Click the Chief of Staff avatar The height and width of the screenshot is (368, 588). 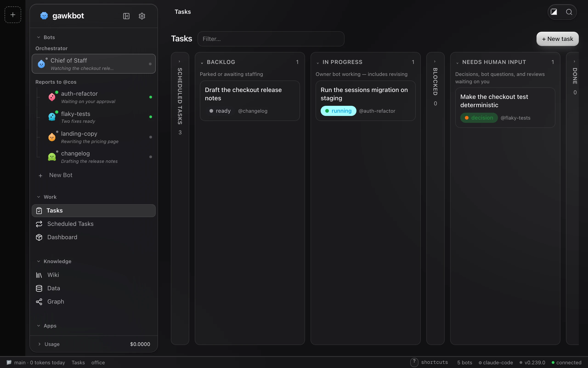pos(41,64)
